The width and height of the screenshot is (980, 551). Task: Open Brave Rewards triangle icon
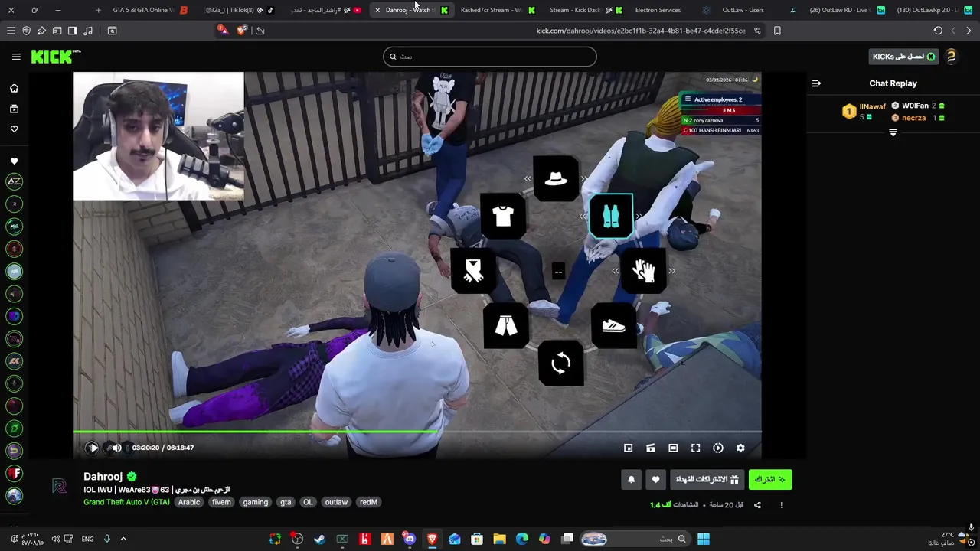pyautogui.click(x=222, y=30)
